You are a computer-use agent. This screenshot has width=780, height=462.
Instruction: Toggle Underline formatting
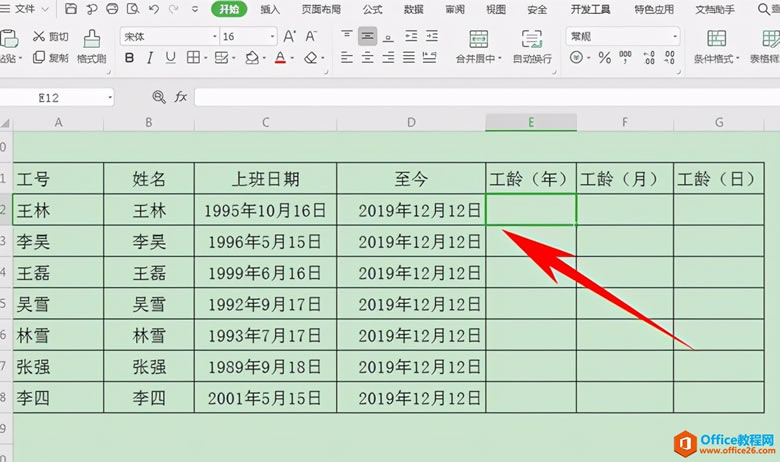(x=171, y=58)
